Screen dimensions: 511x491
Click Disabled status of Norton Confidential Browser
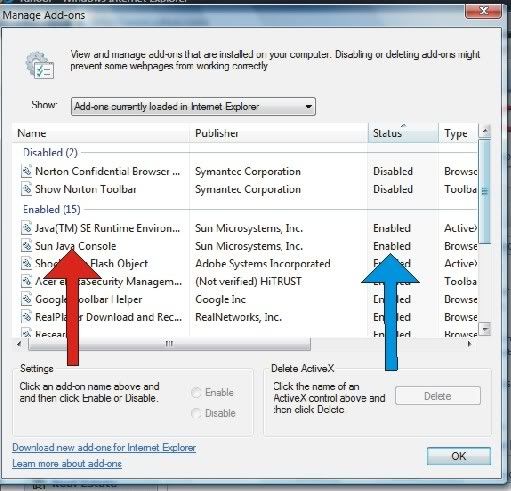[393, 171]
